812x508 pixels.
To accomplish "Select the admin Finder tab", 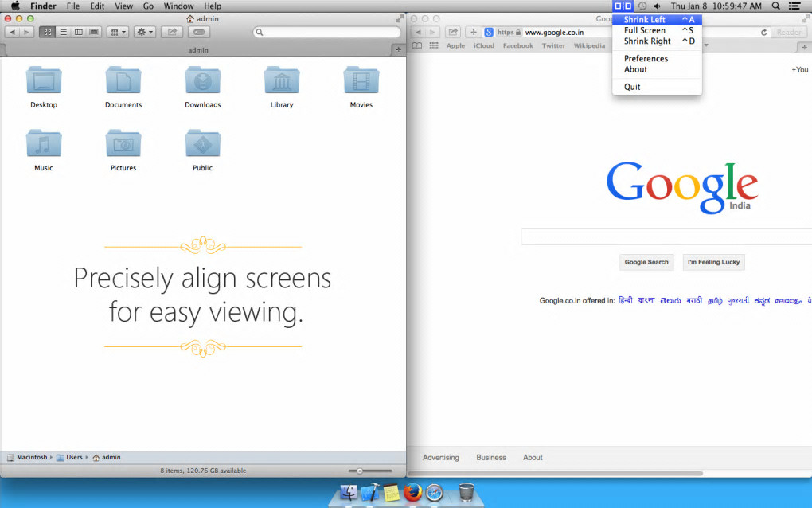I will point(197,49).
